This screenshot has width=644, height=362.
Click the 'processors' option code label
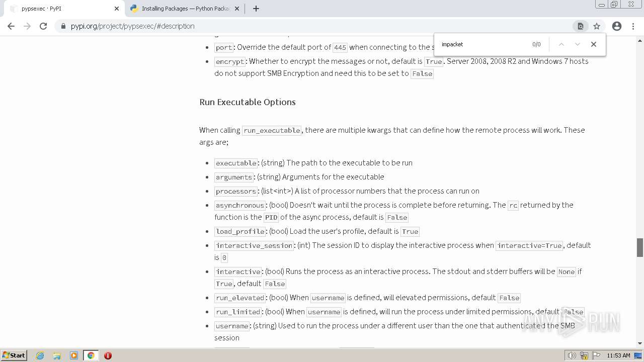236,191
